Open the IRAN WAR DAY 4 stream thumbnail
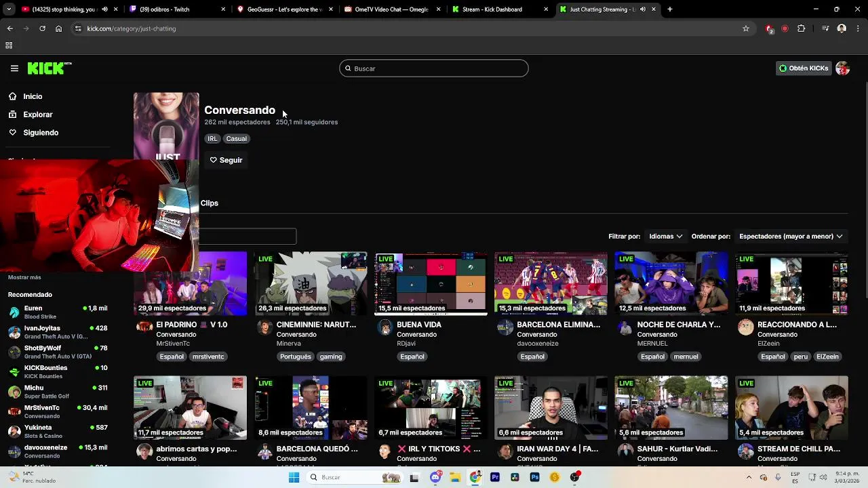The image size is (868, 488). pos(551,407)
